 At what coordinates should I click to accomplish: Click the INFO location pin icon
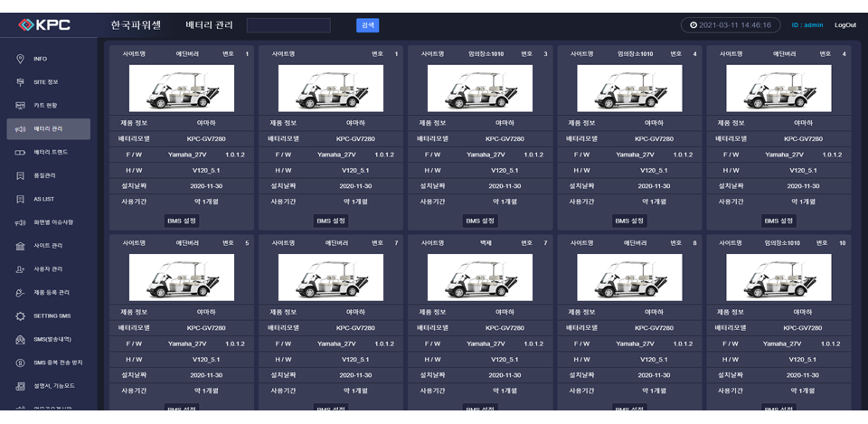[x=20, y=59]
